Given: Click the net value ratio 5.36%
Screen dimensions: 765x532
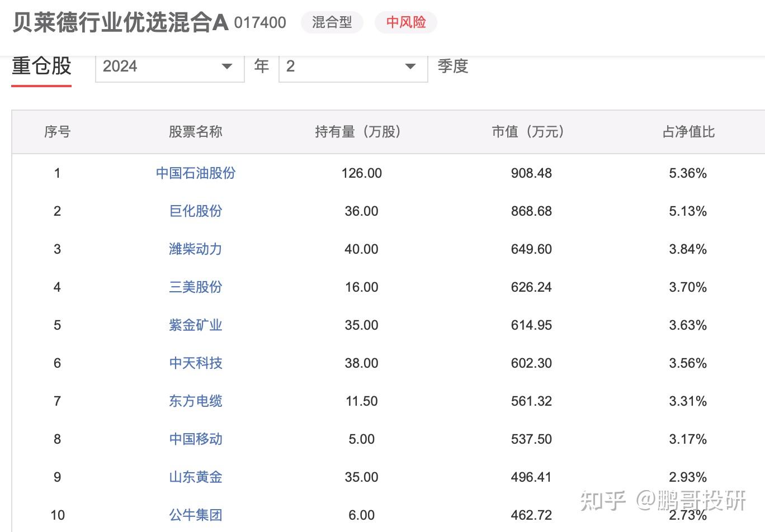Looking at the screenshot, I should click(x=688, y=173).
